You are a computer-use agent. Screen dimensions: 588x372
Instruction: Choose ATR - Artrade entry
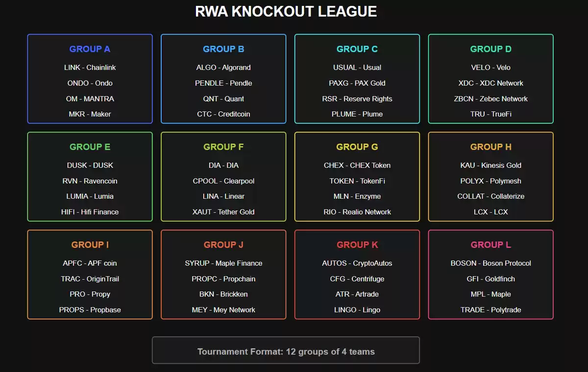[357, 294]
